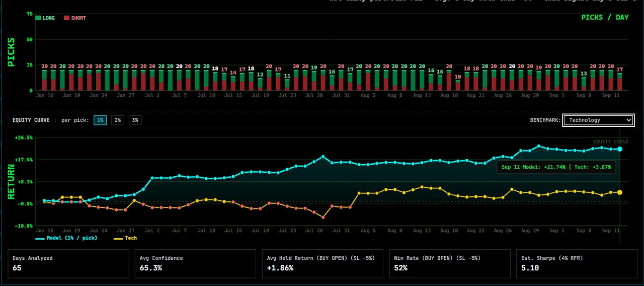Click the +26.5% return axis label
The image size is (644, 286).
click(x=24, y=137)
